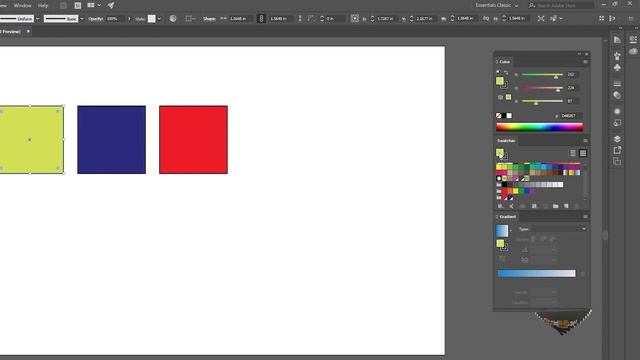Open the Transparency panel dock icon
The width and height of the screenshot is (640, 360).
coord(617,95)
